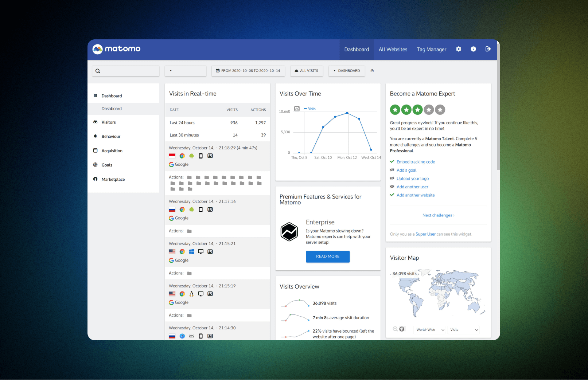The height and width of the screenshot is (380, 588).
Task: Click action folder icon for 21:15:21 visit
Action: pos(190,274)
